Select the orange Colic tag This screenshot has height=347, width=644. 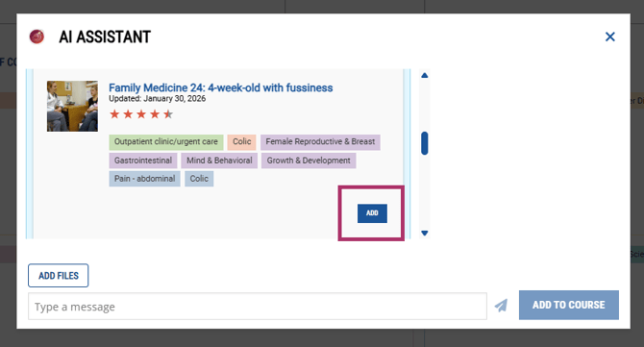click(x=242, y=141)
